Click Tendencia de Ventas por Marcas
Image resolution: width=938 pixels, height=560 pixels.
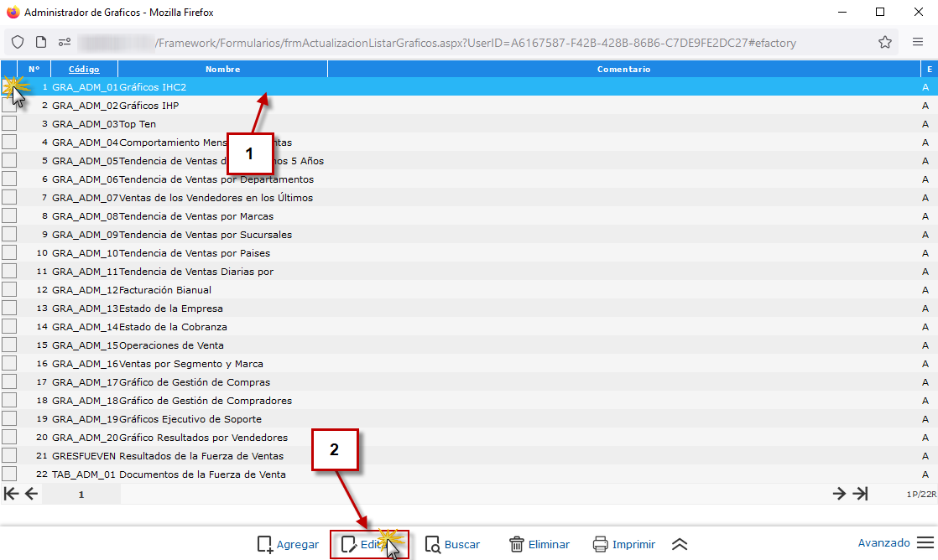[x=196, y=216]
